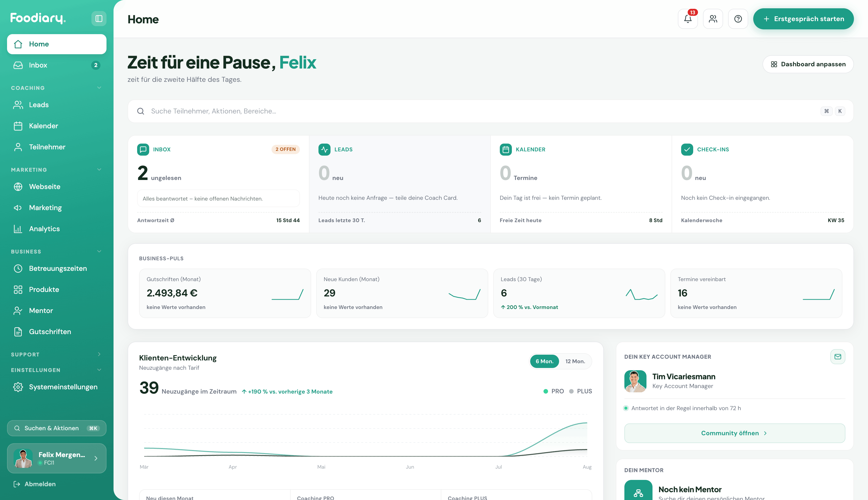Open Marketing menu item in sidebar
The image size is (868, 500).
(57, 207)
